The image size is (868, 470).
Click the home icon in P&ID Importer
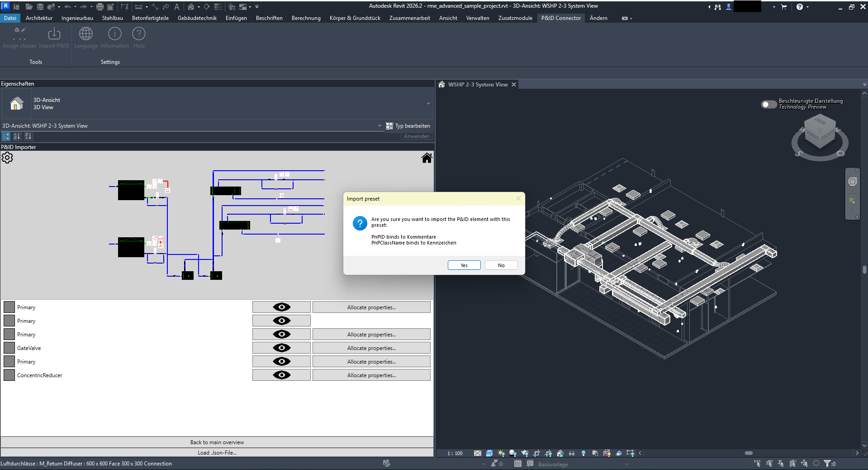point(427,158)
